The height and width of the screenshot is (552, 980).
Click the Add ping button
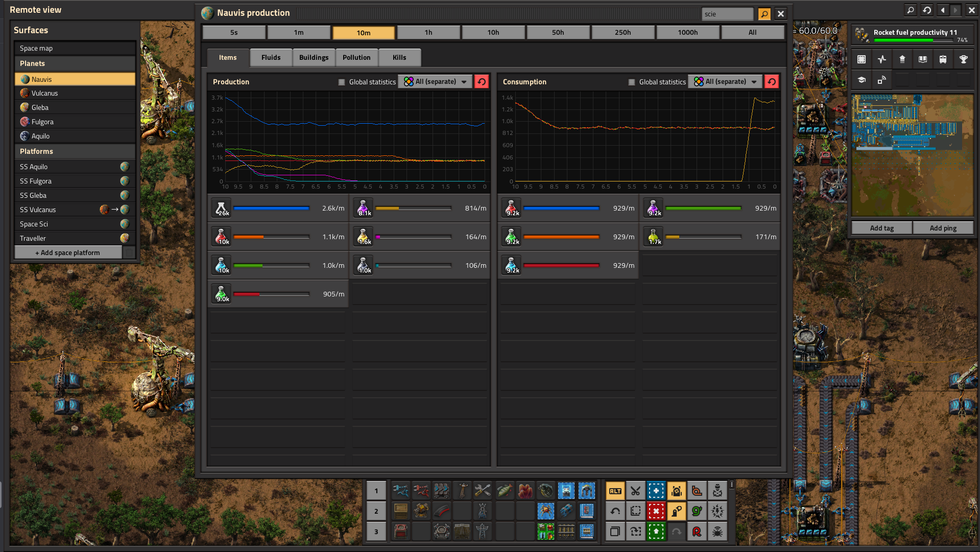(x=943, y=228)
